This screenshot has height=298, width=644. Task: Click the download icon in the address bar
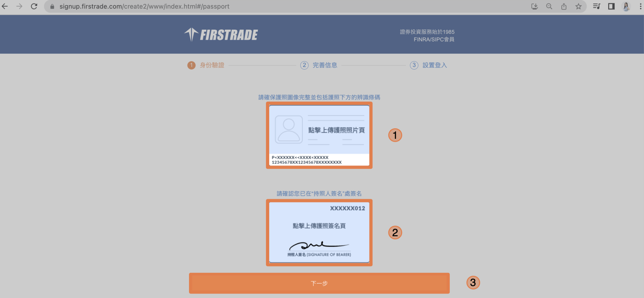(x=535, y=6)
